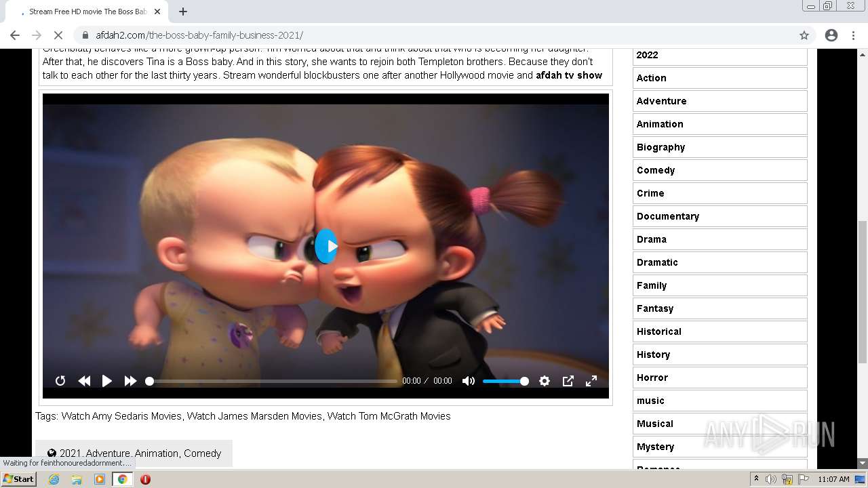Screen dimensions: 868x488
Task: View the site lock icon info
Action: click(x=85, y=35)
